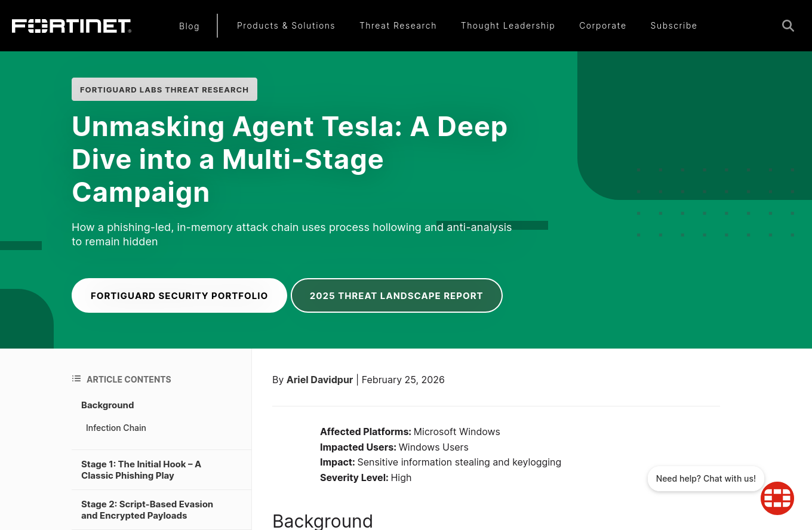This screenshot has width=812, height=530.
Task: Click the article title heading
Action: (x=290, y=159)
